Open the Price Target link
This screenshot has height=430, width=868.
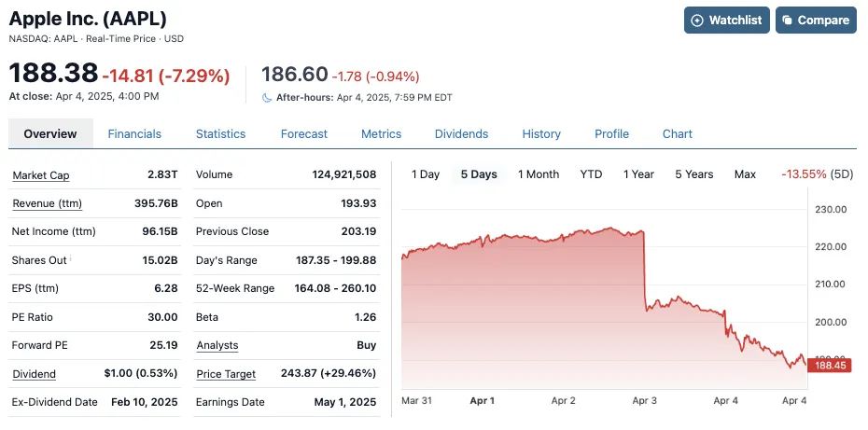226,374
